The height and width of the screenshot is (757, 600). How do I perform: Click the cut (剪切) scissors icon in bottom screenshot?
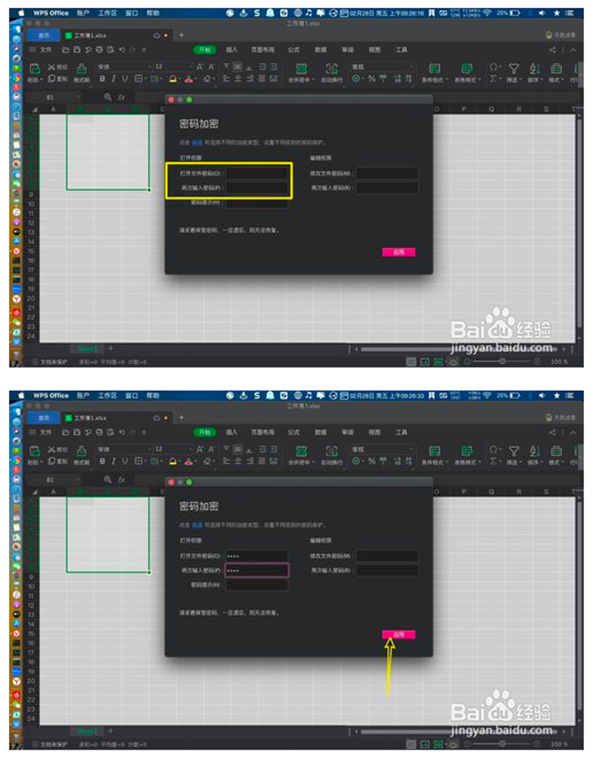tap(49, 448)
